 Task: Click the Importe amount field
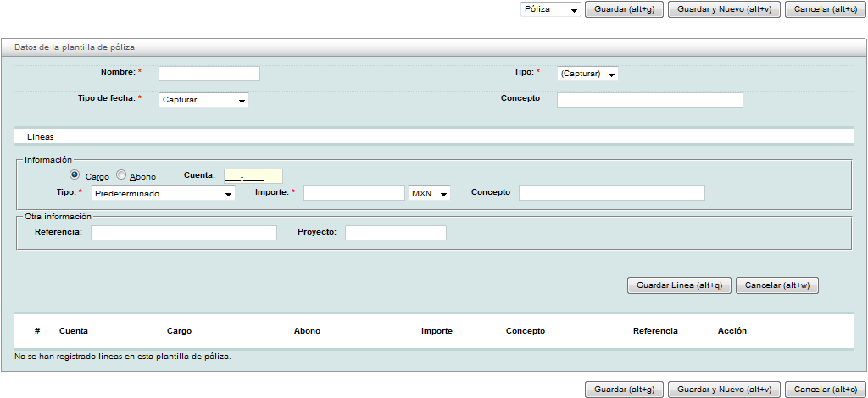pos(353,193)
